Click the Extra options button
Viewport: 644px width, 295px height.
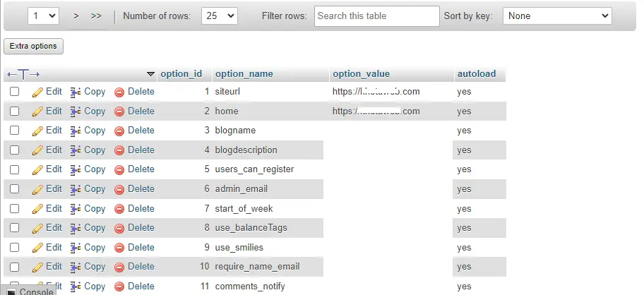coord(33,46)
